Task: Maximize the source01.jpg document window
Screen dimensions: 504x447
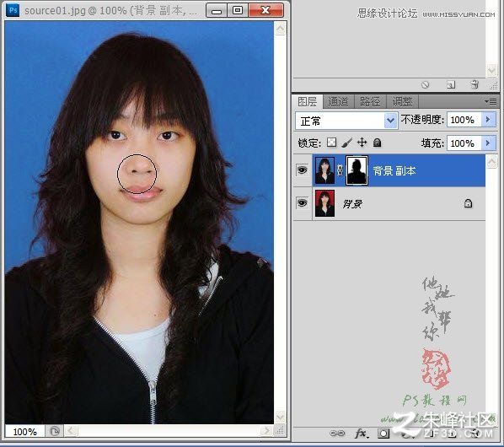Action: click(238, 11)
